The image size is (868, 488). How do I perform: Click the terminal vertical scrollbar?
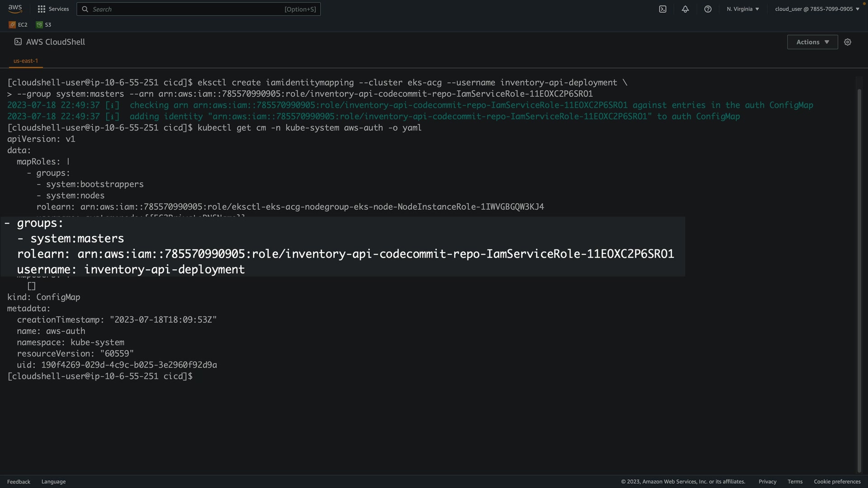coord(859,271)
